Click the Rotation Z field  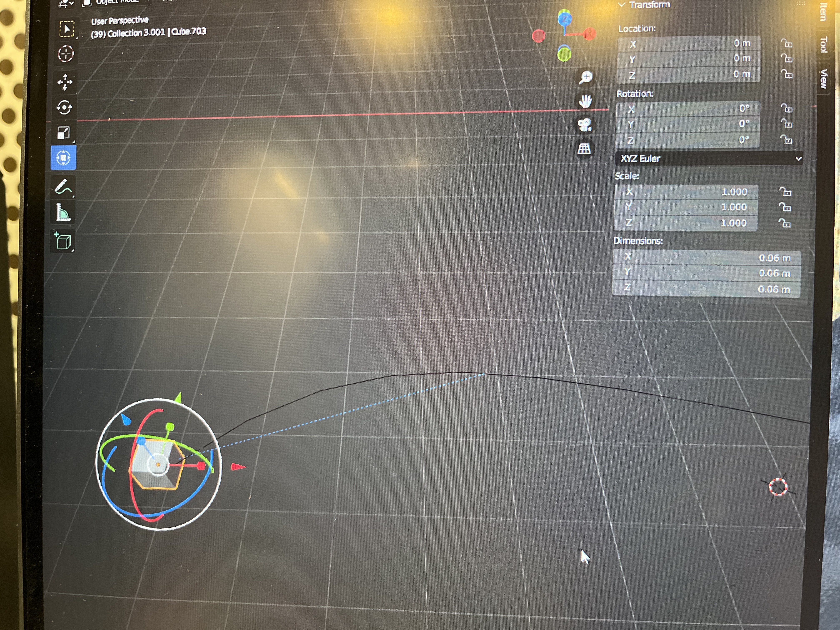(x=687, y=140)
